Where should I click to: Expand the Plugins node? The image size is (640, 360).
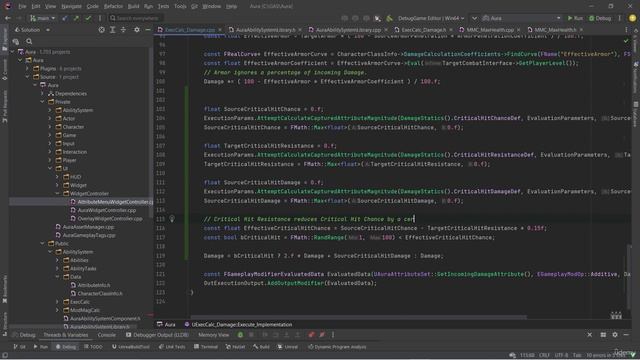[27, 69]
